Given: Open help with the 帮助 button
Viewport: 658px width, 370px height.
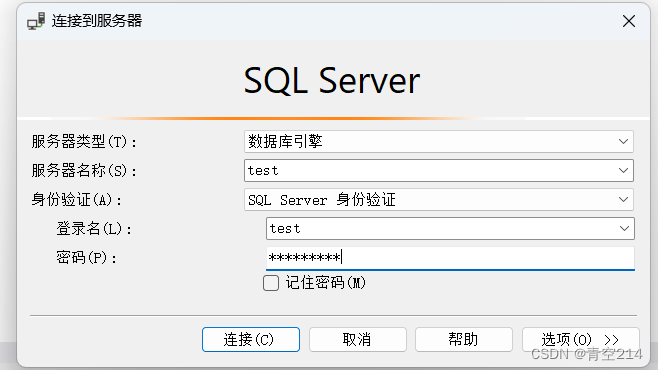Looking at the screenshot, I should point(464,339).
